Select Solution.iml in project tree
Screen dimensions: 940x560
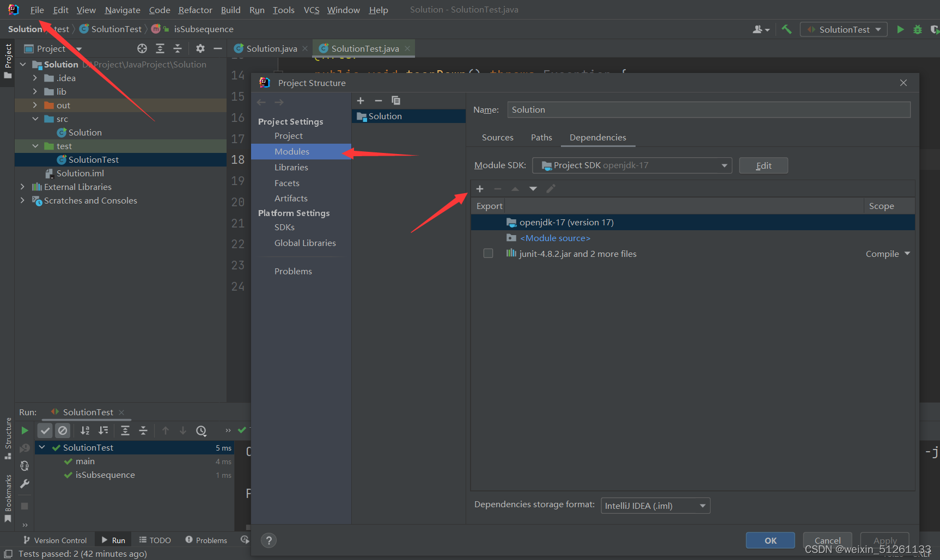click(80, 173)
